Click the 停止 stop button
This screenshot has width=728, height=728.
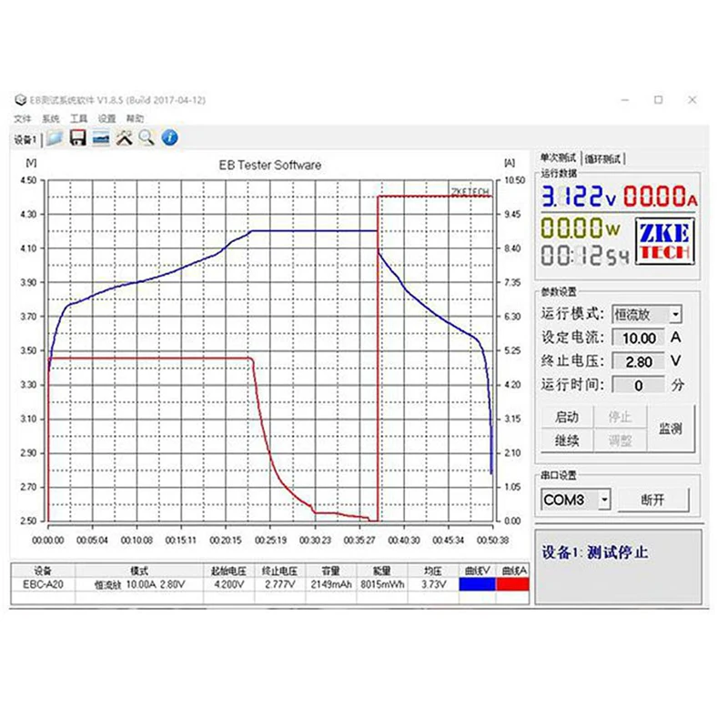coord(620,417)
